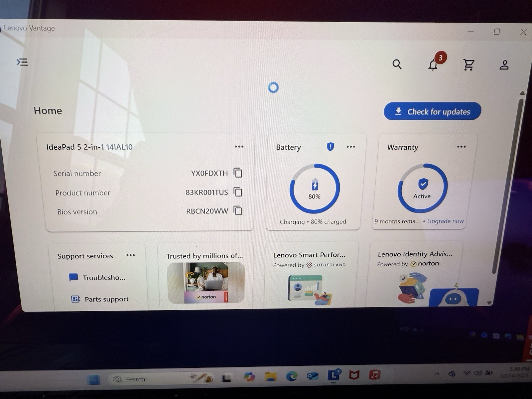Click the Product number label
The image size is (532, 399).
[x=82, y=193]
